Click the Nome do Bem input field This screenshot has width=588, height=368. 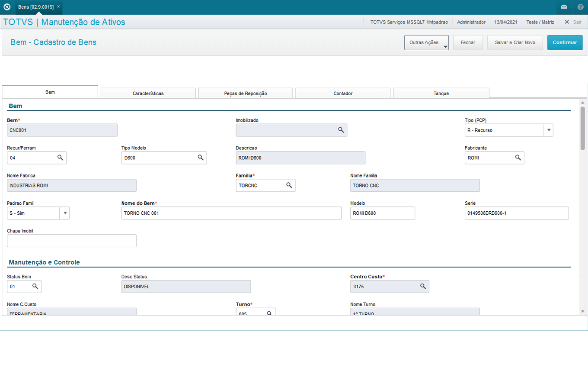pos(231,213)
